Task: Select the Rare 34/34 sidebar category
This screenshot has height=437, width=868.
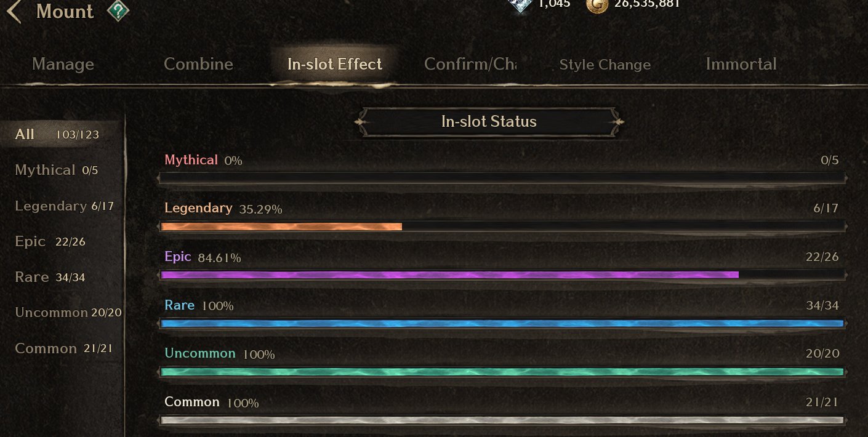Action: (50, 277)
